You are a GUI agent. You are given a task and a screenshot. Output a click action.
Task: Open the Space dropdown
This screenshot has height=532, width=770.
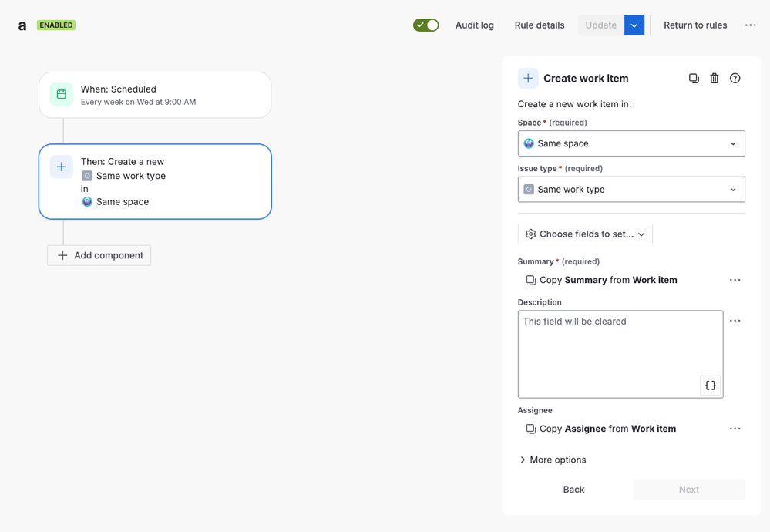click(x=631, y=143)
